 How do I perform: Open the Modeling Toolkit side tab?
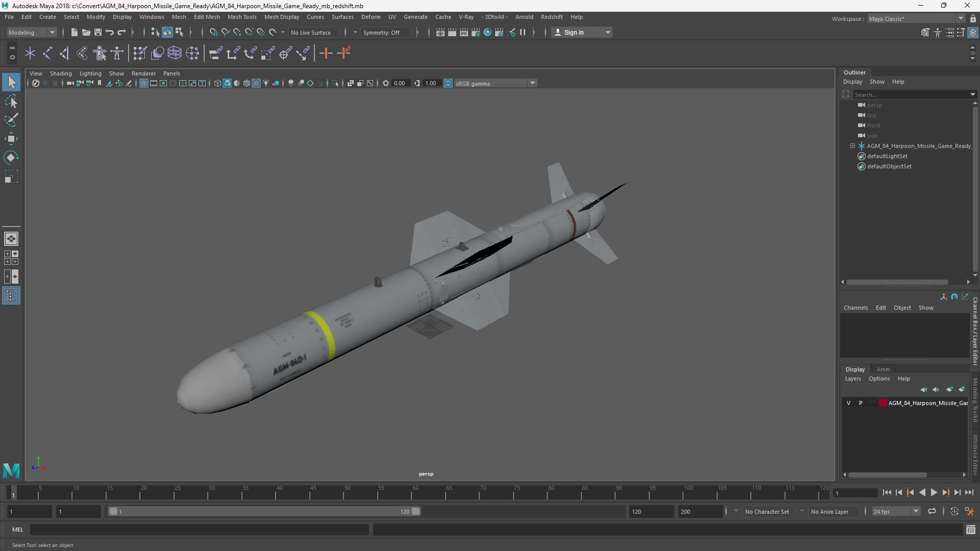click(975, 400)
